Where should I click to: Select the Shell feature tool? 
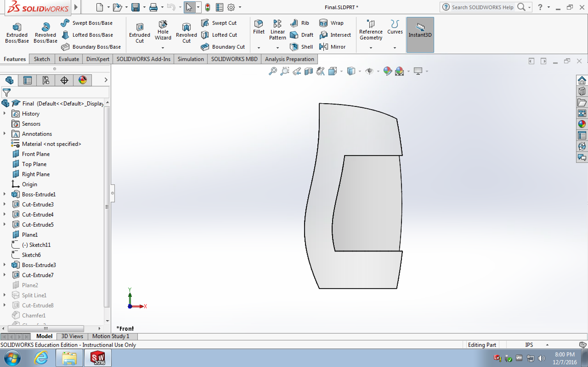(x=301, y=47)
